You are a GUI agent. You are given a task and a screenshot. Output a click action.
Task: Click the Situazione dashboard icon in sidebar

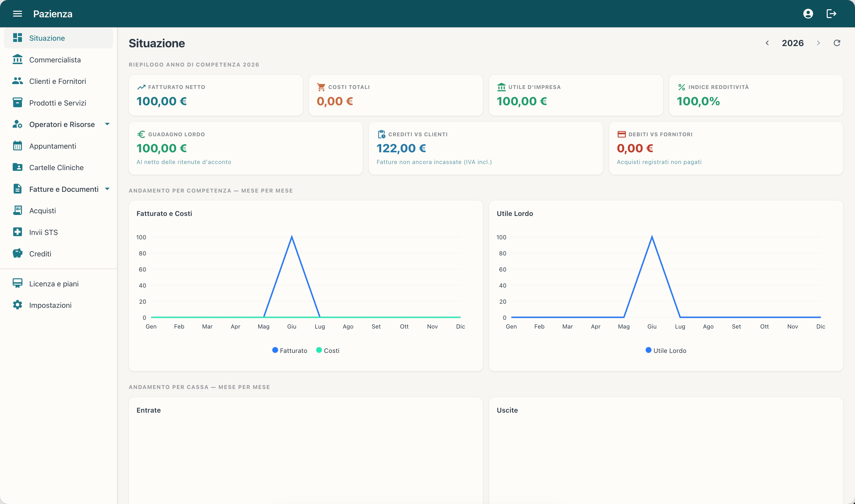(x=17, y=38)
